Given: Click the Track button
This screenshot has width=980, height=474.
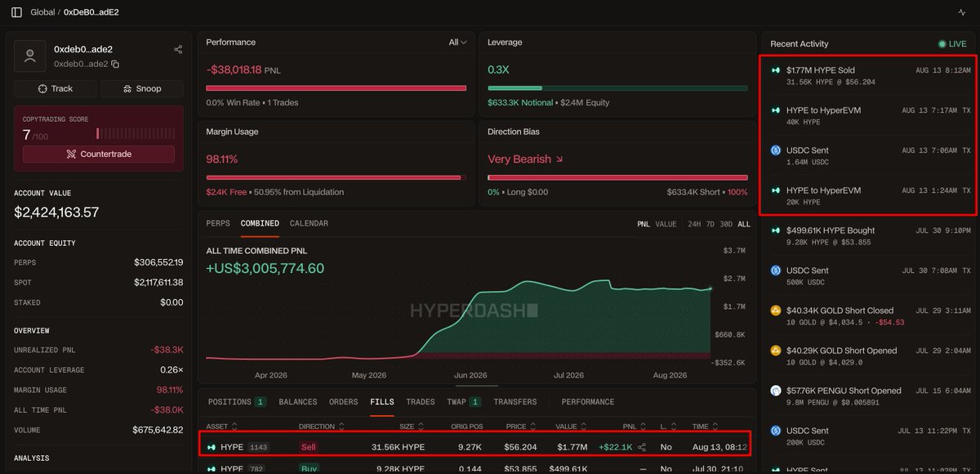Looking at the screenshot, I should 56,88.
